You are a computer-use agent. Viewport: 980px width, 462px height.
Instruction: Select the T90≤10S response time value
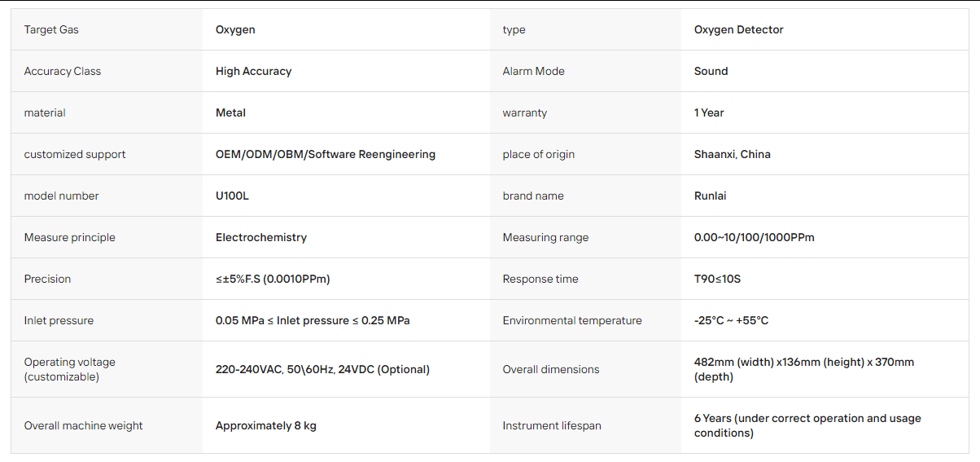717,279
